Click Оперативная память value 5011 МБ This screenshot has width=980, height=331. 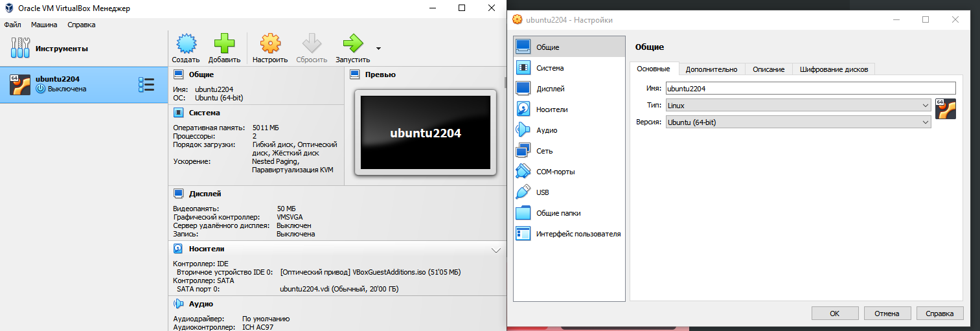[x=266, y=128]
